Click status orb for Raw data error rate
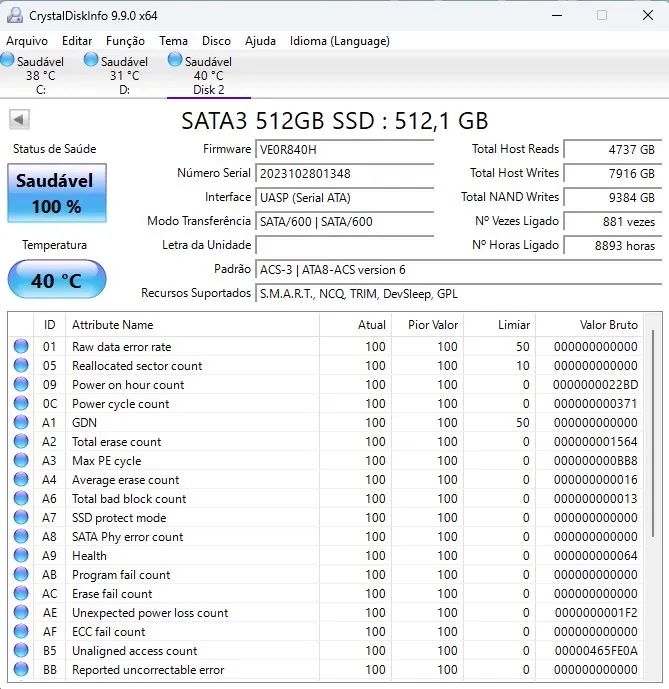The height and width of the screenshot is (689, 669). point(21,346)
